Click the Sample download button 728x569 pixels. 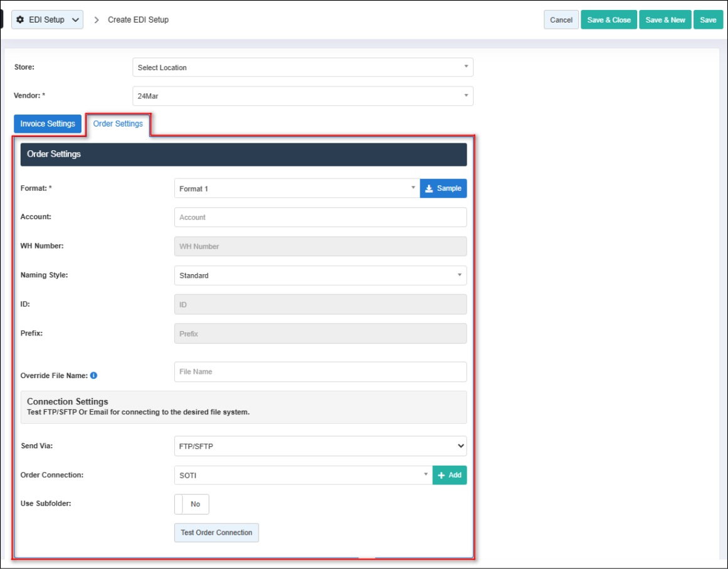pyautogui.click(x=443, y=188)
